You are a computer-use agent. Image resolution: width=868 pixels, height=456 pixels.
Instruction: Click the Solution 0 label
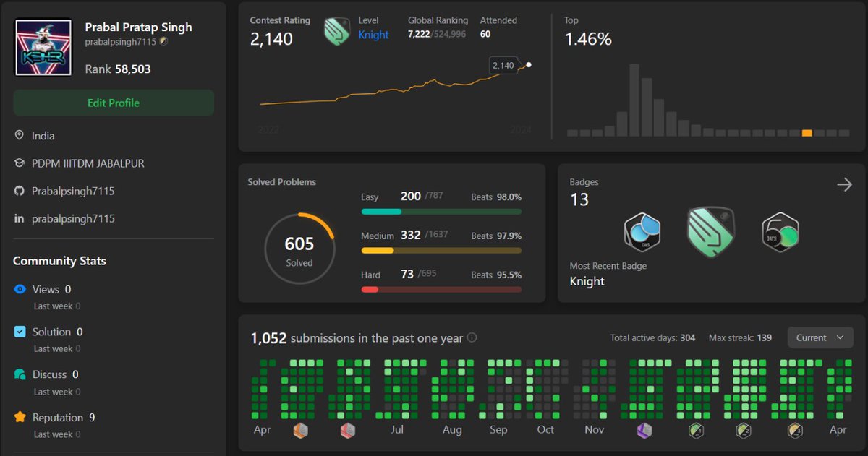coord(57,332)
